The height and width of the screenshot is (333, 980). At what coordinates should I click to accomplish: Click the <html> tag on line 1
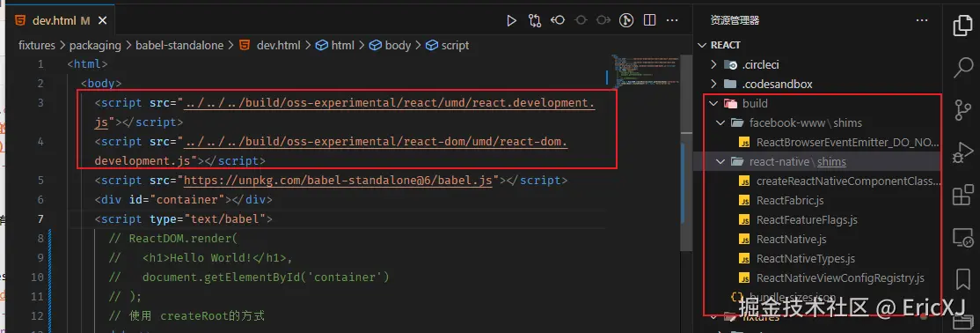pos(87,64)
